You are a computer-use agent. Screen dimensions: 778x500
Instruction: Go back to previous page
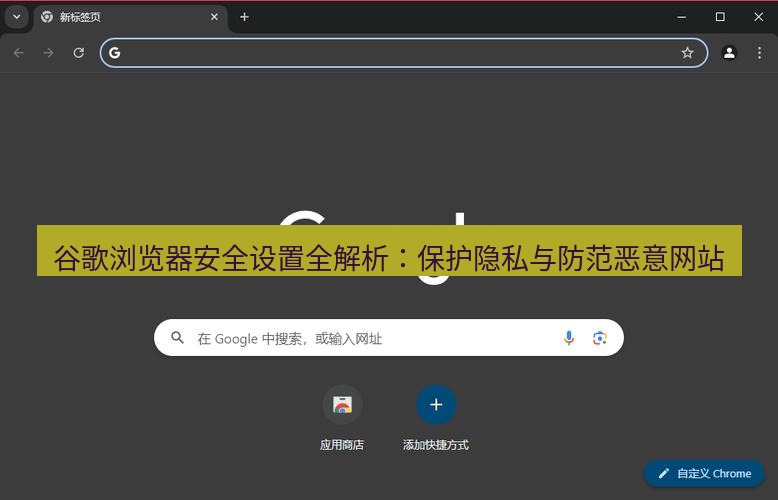(x=19, y=53)
